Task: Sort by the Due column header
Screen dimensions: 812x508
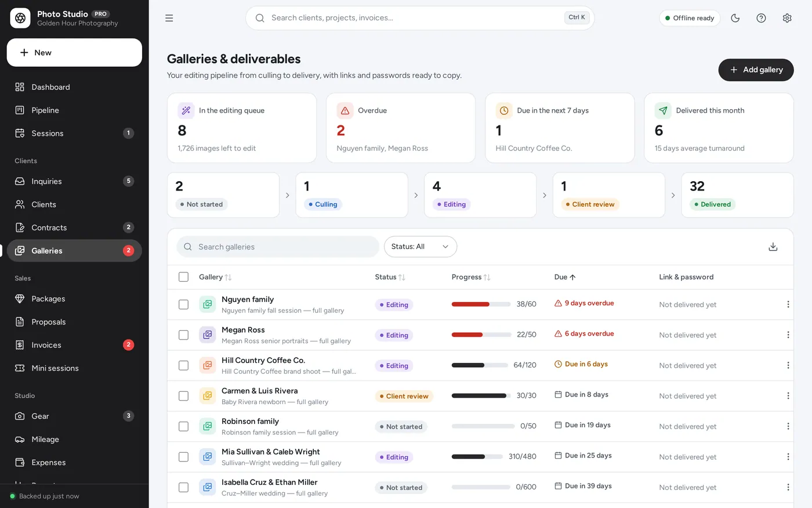Action: coord(565,277)
